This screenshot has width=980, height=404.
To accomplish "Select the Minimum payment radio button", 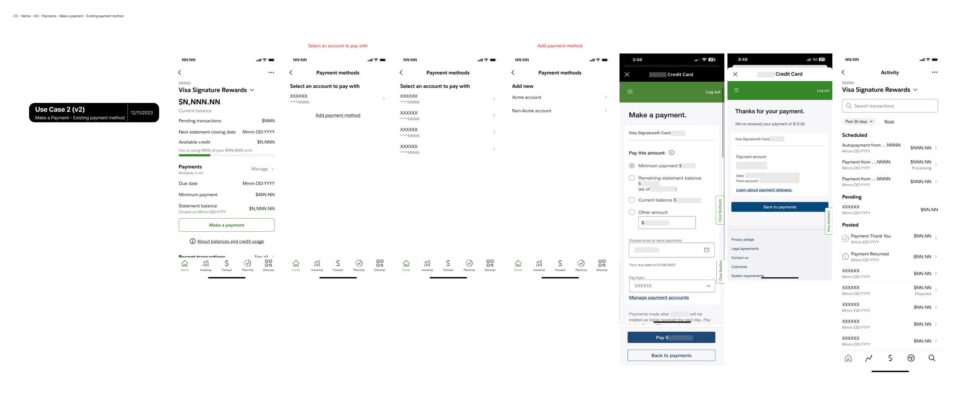I will tap(632, 165).
